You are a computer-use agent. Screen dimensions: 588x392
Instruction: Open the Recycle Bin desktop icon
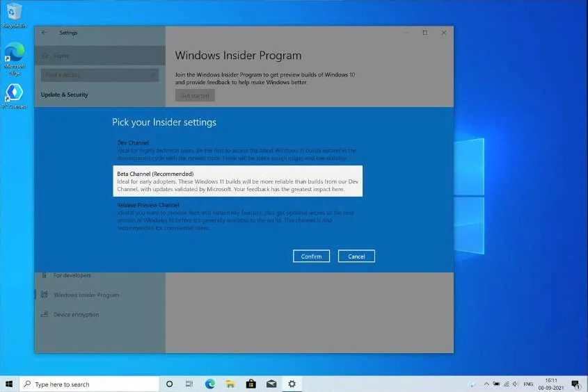(x=14, y=15)
